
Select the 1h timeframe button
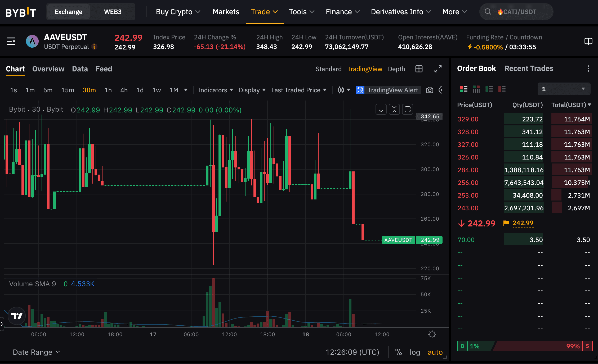108,90
